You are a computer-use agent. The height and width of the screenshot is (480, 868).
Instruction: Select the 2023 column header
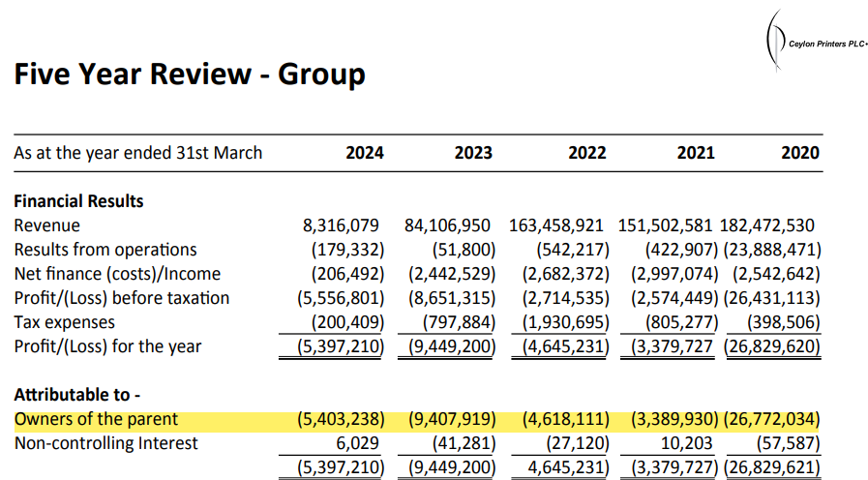click(473, 153)
